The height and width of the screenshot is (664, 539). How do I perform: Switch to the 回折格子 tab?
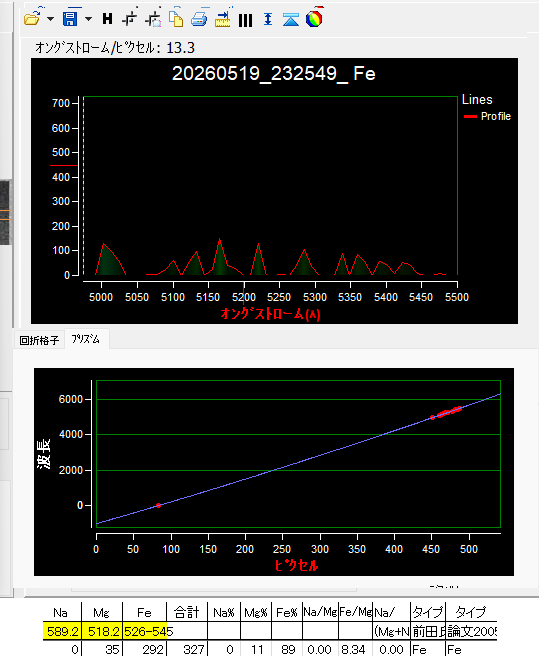point(39,340)
